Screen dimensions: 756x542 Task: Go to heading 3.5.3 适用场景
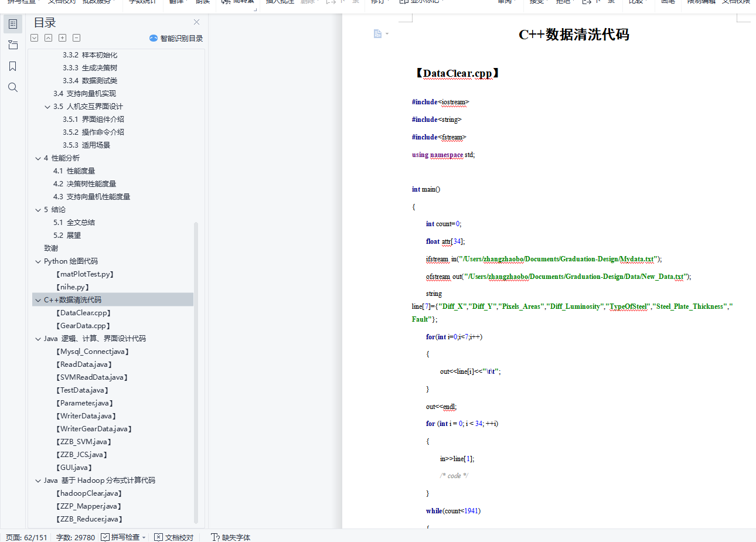pyautogui.click(x=86, y=145)
